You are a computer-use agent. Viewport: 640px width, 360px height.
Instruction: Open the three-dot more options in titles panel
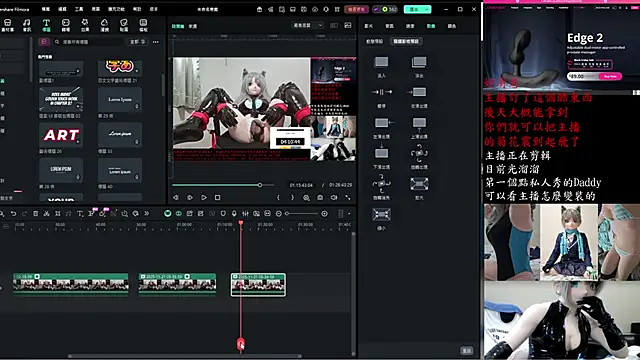tap(156, 42)
